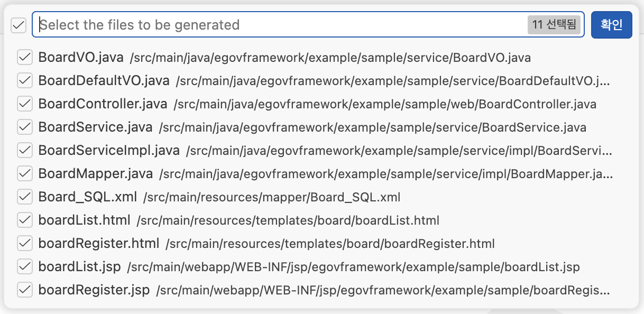Viewport: 644px width, 314px height.
Task: Uncheck the BoardDefaultVO.java checkbox
Action: click(25, 80)
